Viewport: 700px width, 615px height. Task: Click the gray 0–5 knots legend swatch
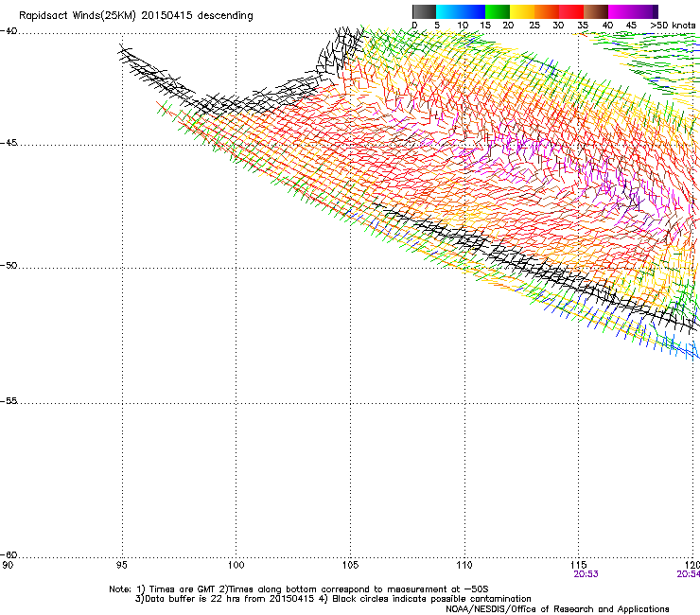pos(424,11)
